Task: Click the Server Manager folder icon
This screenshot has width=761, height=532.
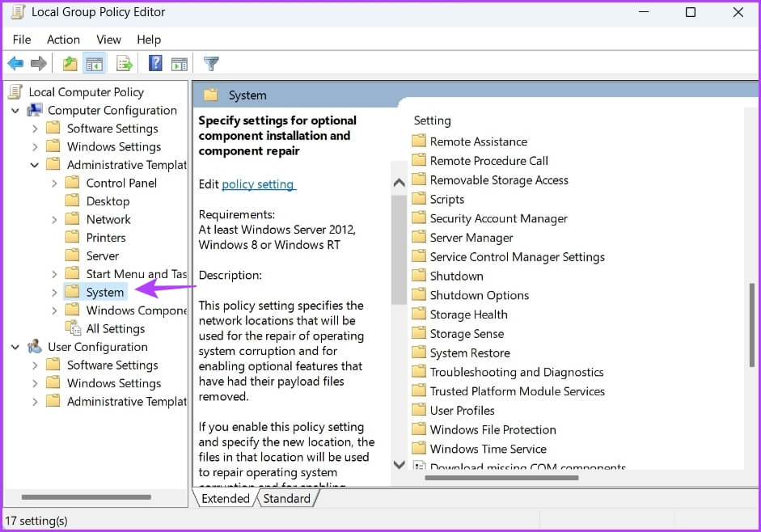Action: pos(418,237)
